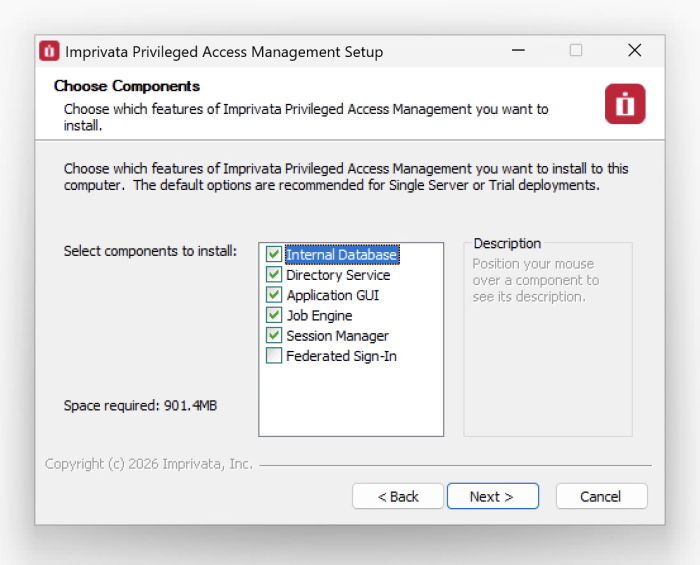This screenshot has width=700, height=565.
Task: Deselect the Session Manager checkbox
Action: coord(274,336)
